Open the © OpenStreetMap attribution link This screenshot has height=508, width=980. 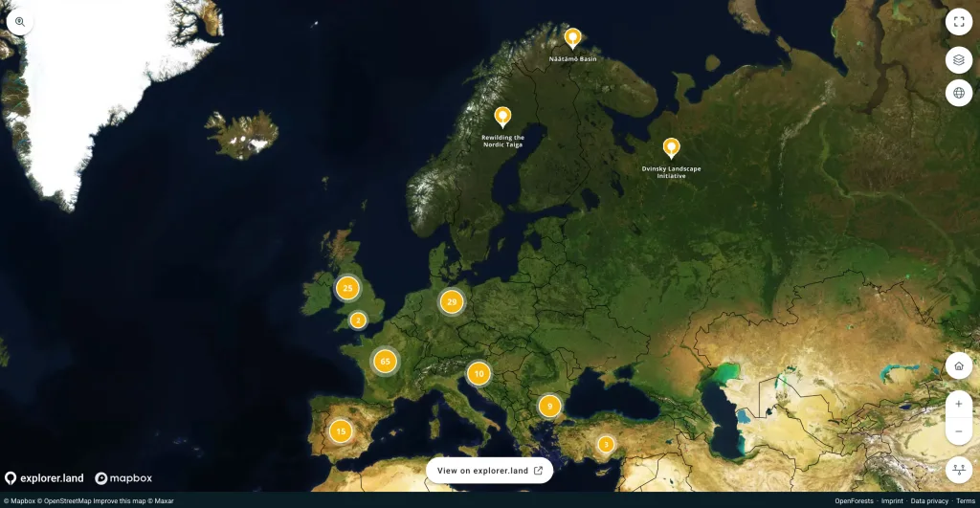[x=64, y=500]
